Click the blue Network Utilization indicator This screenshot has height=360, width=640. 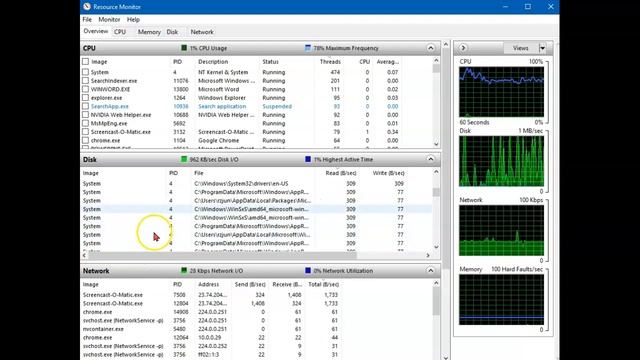308,271
